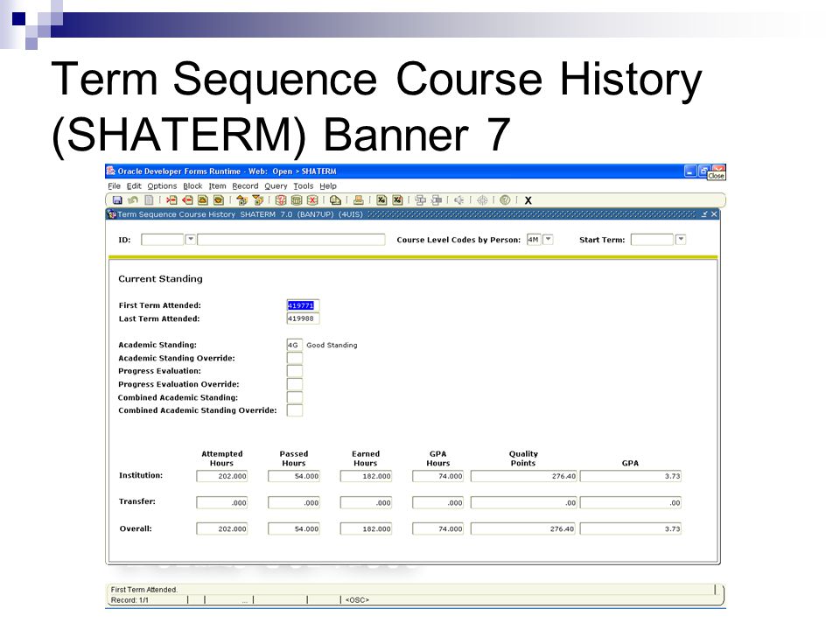
Task: Click Institution Quality Points 276.40 field
Action: [524, 476]
